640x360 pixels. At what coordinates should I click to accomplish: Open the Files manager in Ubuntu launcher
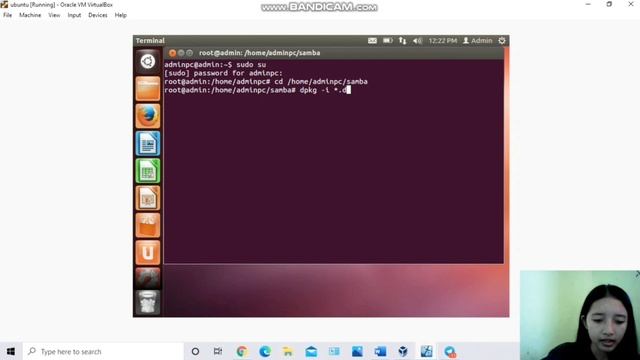point(148,88)
